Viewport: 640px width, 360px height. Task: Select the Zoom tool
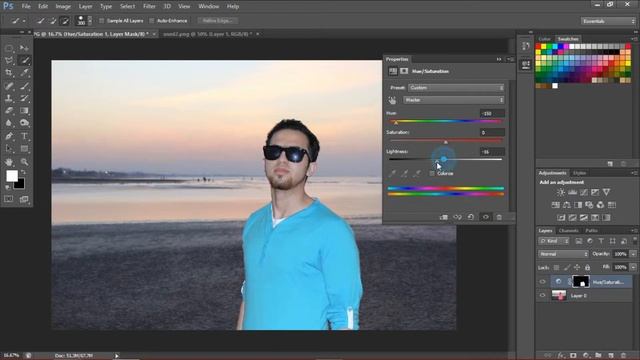(x=24, y=162)
